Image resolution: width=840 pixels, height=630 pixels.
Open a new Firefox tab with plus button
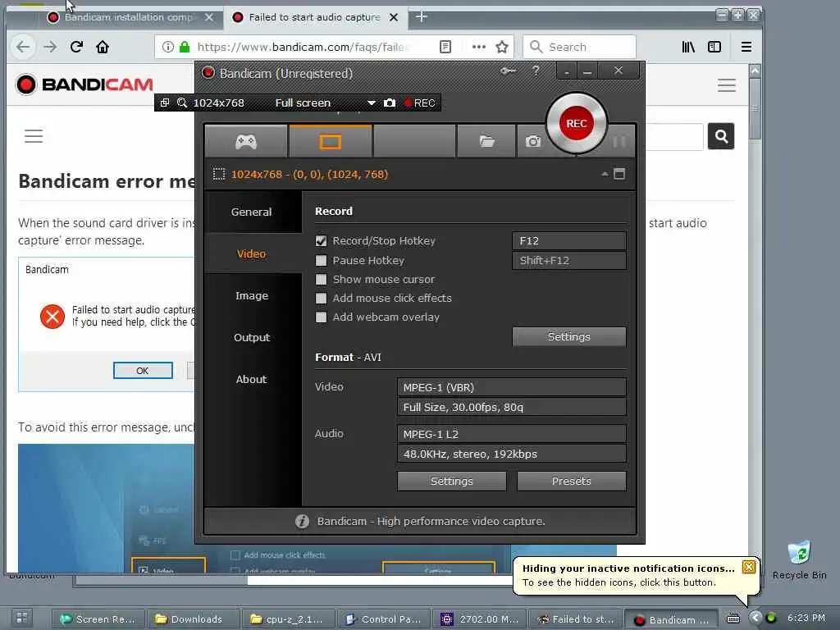point(422,17)
